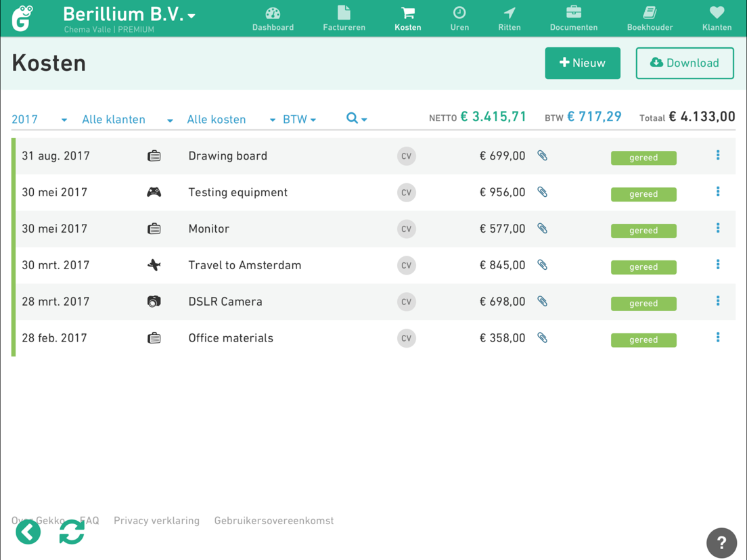The image size is (747, 560).
Task: Click the green refresh arrows icon
Action: (x=72, y=532)
